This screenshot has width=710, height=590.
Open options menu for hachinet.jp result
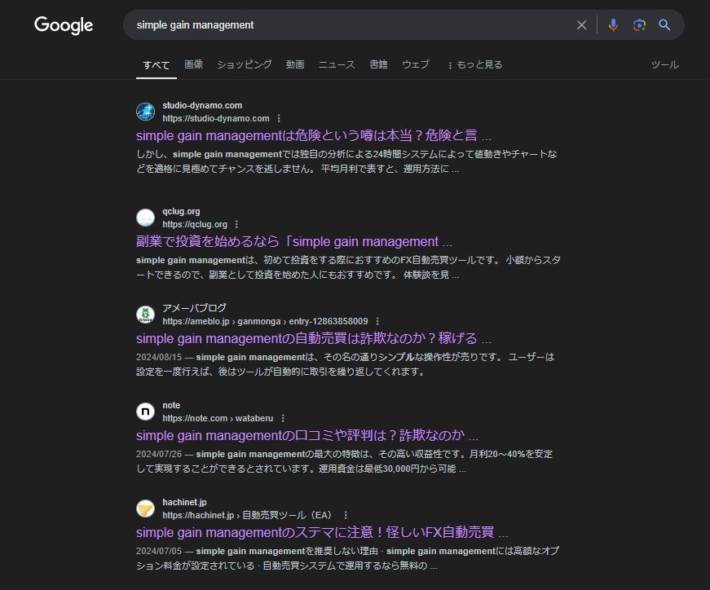tap(346, 515)
